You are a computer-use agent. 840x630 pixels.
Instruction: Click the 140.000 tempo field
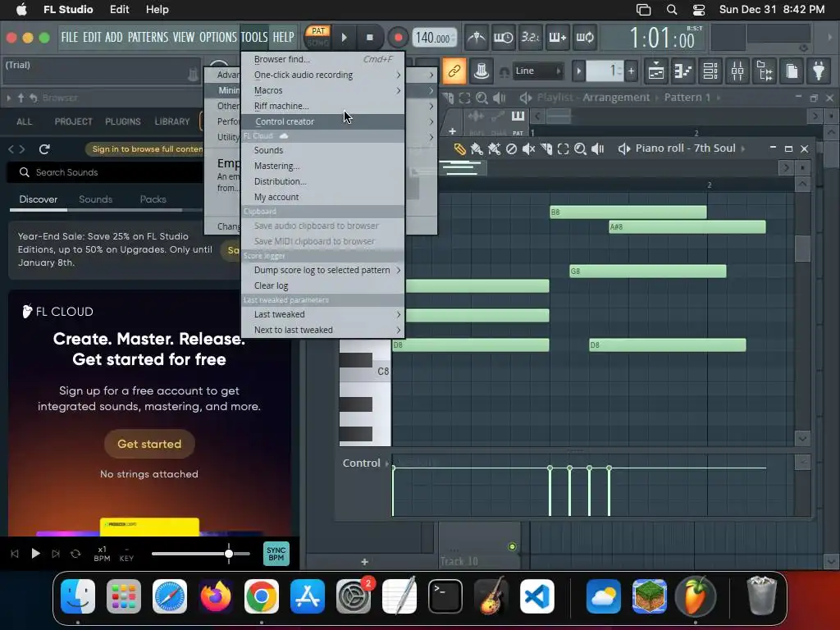[x=433, y=38]
